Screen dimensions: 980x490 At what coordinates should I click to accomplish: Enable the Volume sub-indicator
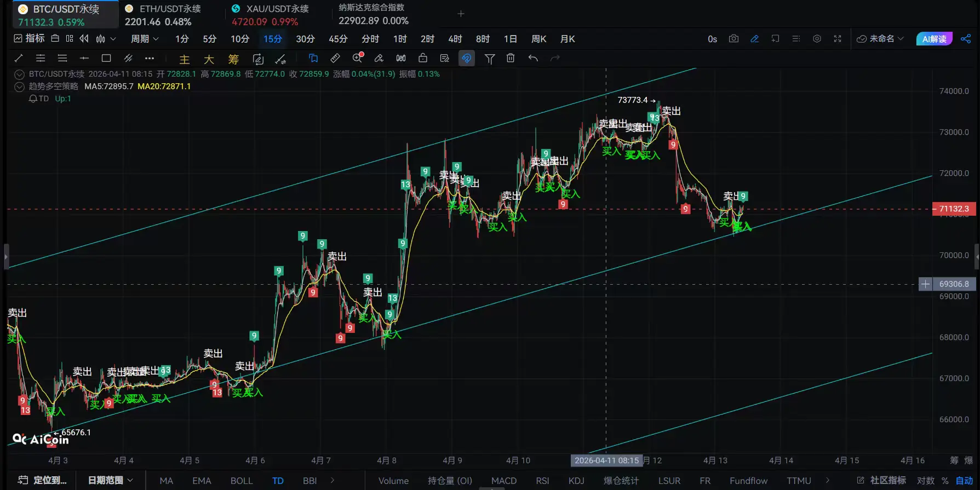pyautogui.click(x=393, y=481)
